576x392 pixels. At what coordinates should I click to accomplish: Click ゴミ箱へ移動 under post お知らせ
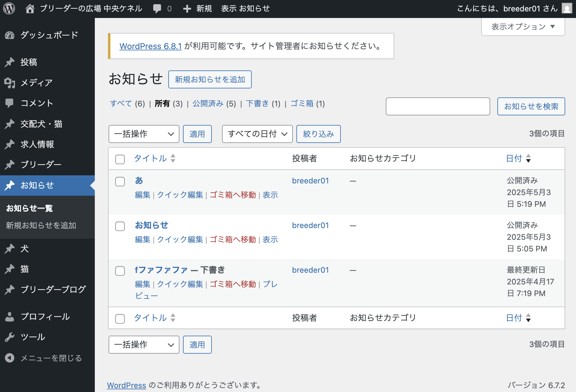point(233,239)
